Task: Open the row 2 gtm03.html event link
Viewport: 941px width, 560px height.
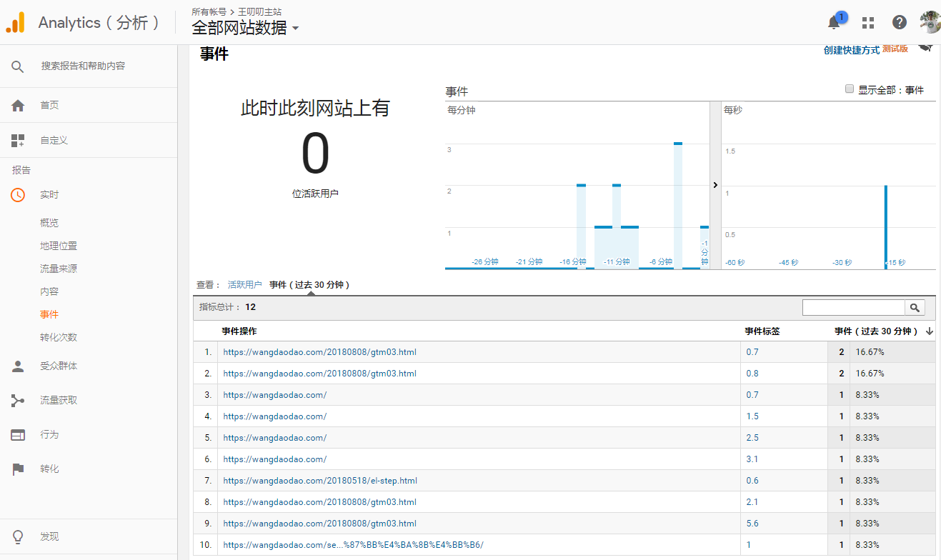Action: coord(319,374)
